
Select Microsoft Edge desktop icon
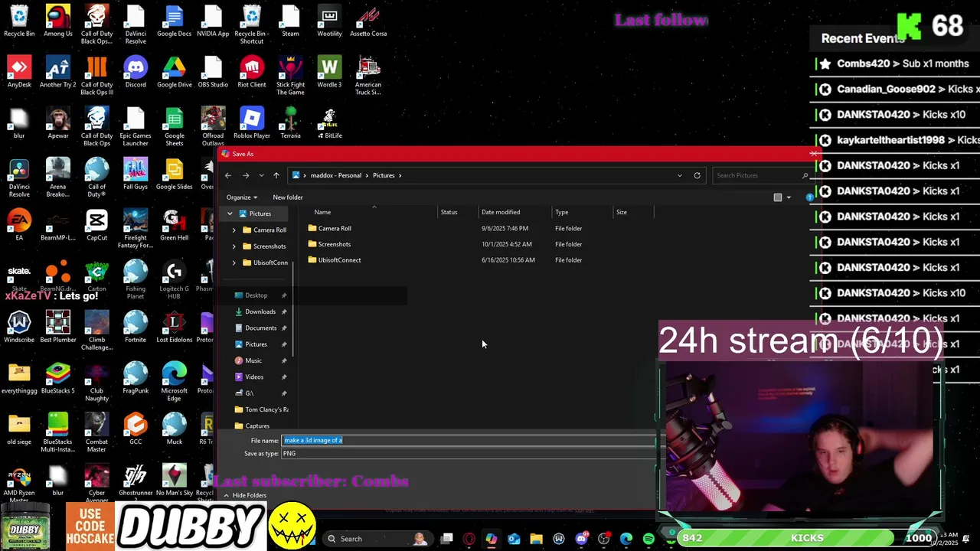174,382
